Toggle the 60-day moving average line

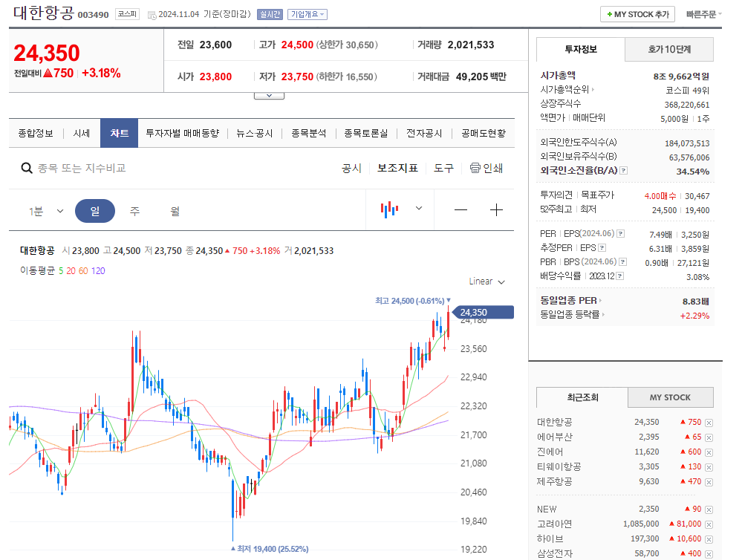coord(83,271)
